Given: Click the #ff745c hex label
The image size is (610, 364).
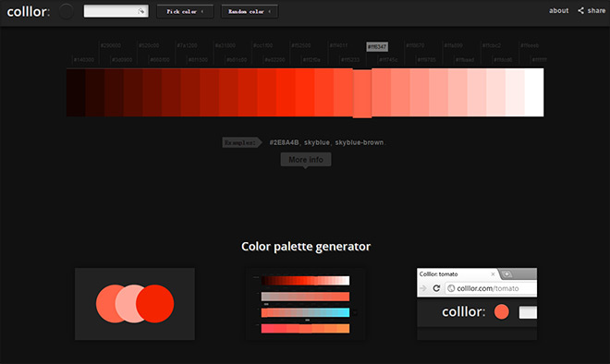Looking at the screenshot, I should click(388, 60).
